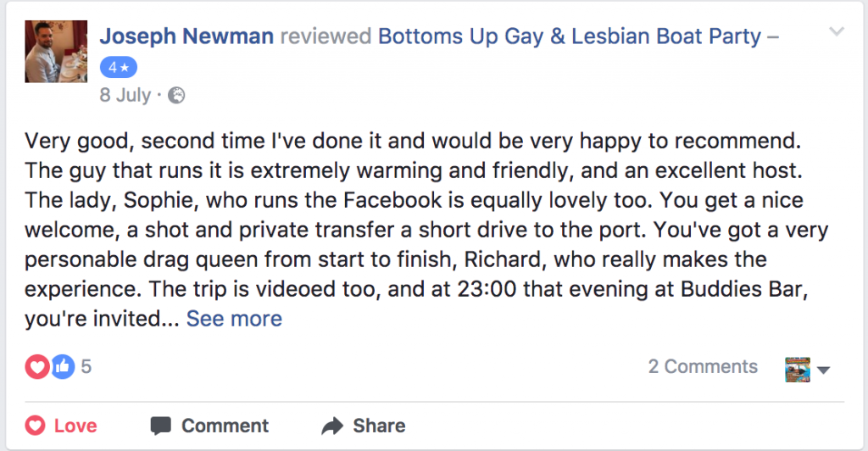Image resolution: width=868 pixels, height=451 pixels.
Task: Click the Joseph Newman name link
Action: click(186, 36)
